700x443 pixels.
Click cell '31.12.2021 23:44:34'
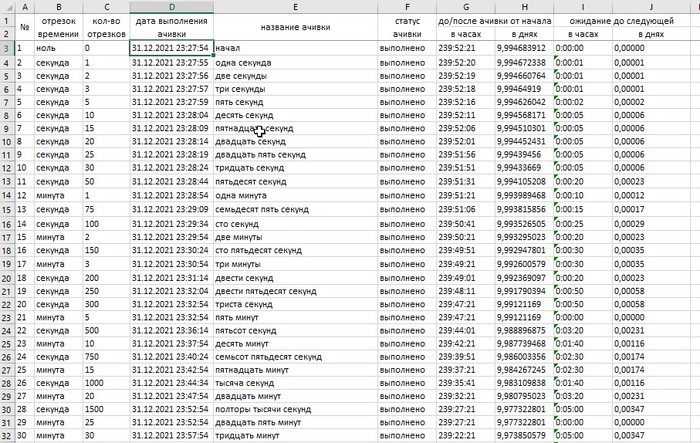[172, 383]
